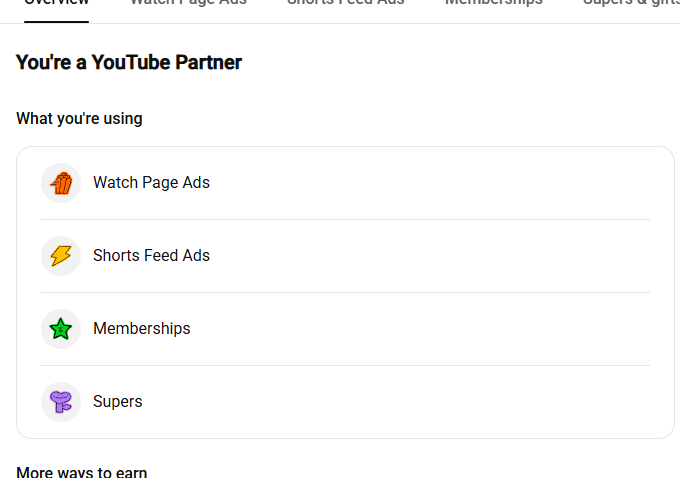Go to the Memberships tab at top
The image size is (680, 478).
[494, 3]
